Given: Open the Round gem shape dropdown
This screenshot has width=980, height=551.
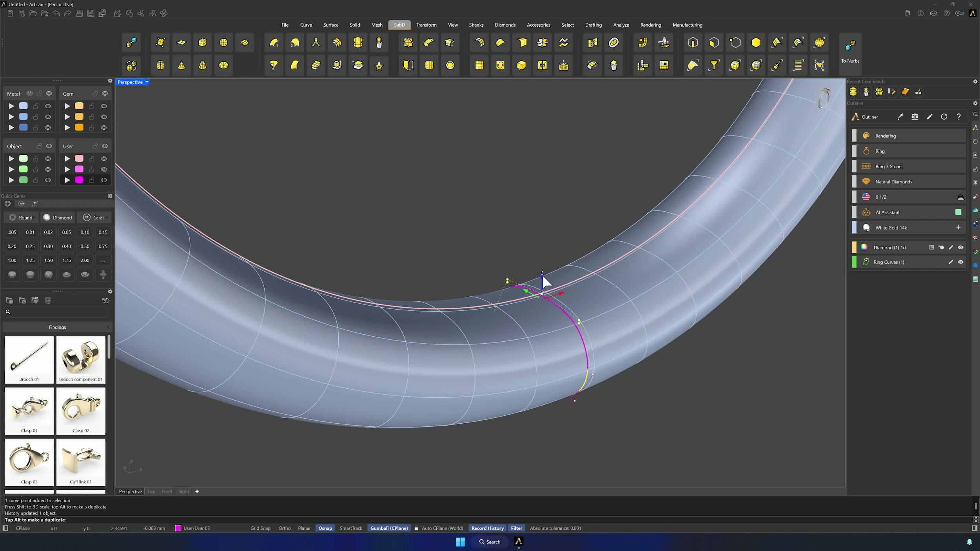Looking at the screenshot, I should tap(22, 217).
